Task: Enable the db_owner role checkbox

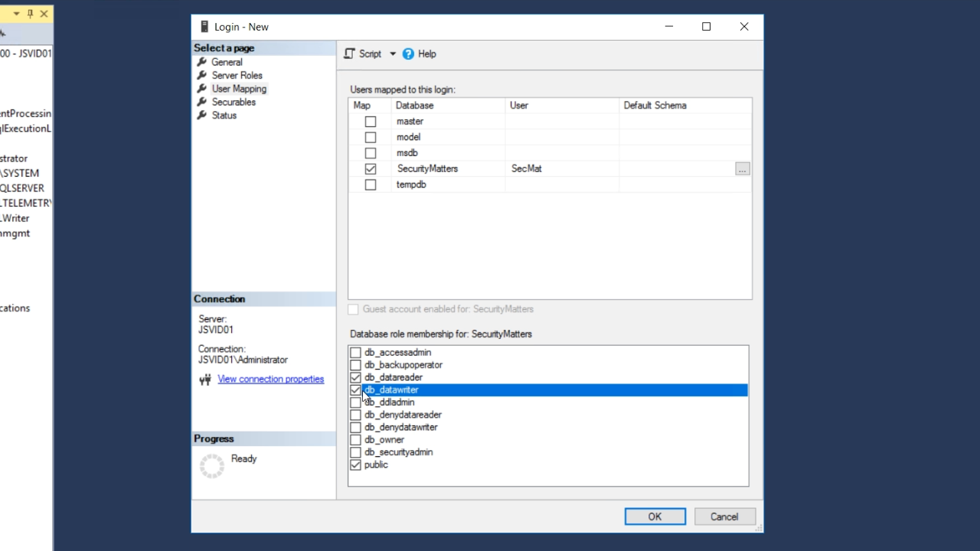Action: [355, 440]
